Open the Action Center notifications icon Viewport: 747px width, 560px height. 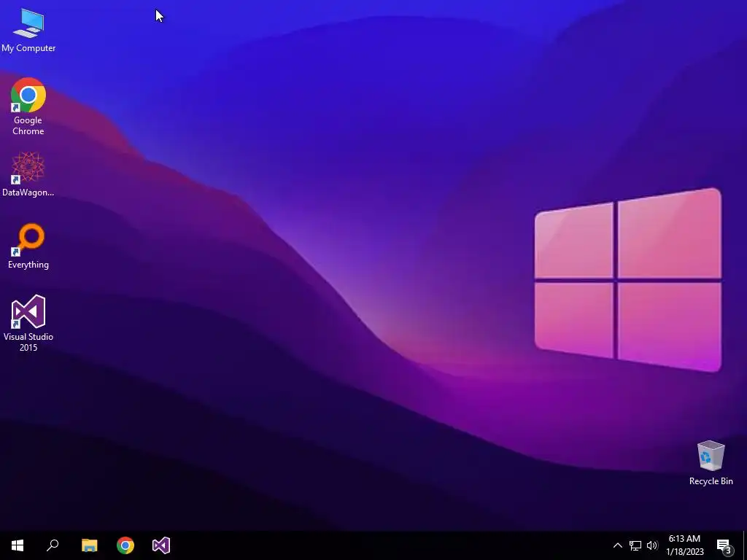tap(724, 545)
